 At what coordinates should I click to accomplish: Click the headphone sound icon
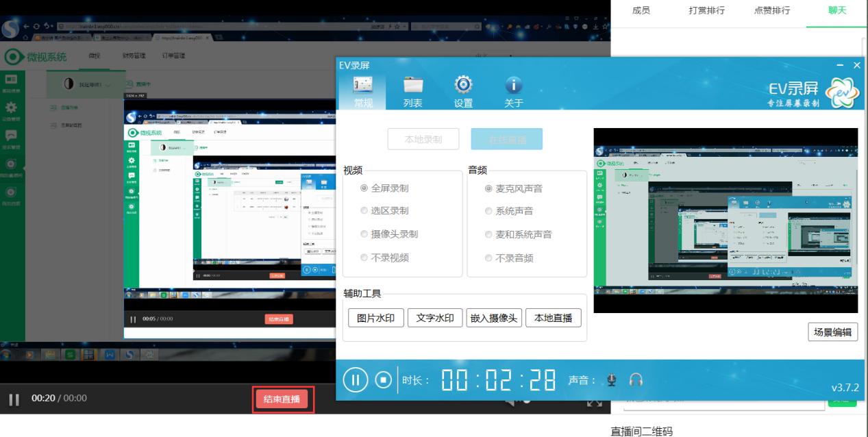(636, 379)
